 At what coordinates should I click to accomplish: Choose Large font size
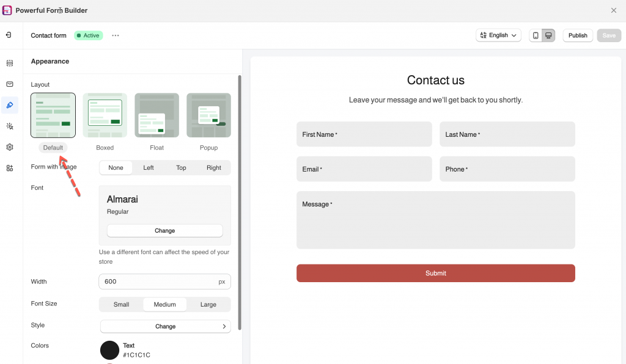[208, 304]
